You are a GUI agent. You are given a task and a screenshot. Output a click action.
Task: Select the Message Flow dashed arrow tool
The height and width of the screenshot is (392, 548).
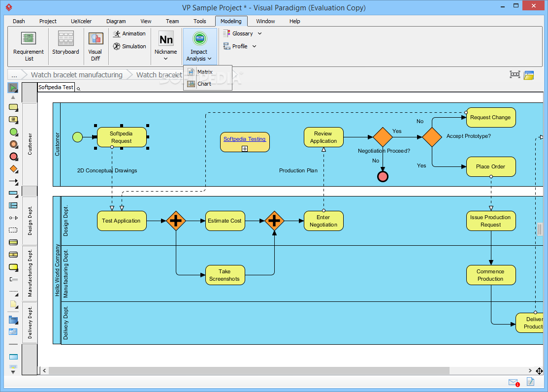point(13,218)
